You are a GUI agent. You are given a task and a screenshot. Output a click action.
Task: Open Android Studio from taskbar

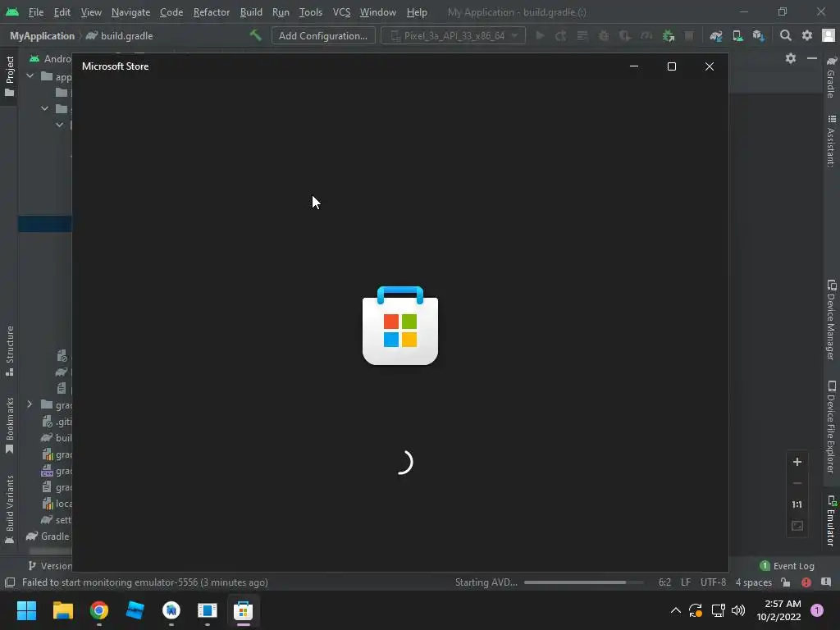171,610
